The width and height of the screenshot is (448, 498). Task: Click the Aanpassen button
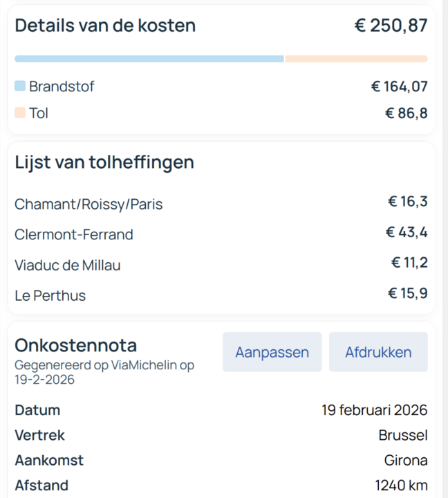tap(272, 352)
